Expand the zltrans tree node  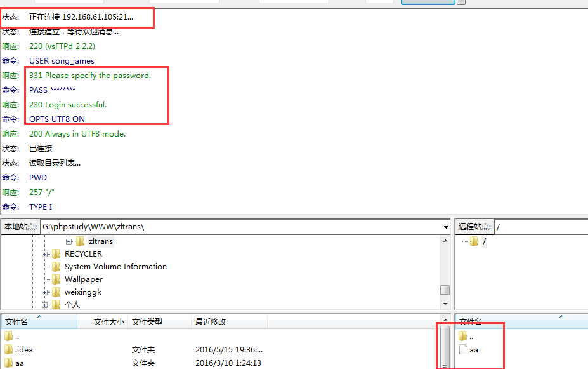[x=69, y=241]
